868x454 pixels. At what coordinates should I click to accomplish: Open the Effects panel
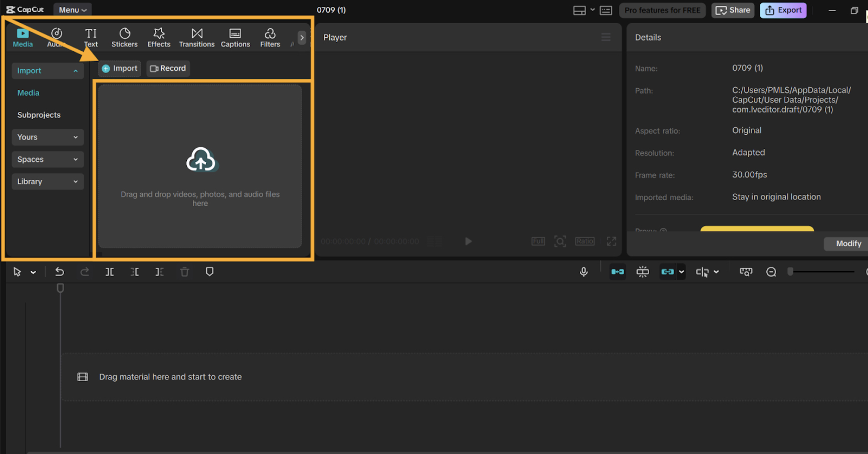coord(159,38)
